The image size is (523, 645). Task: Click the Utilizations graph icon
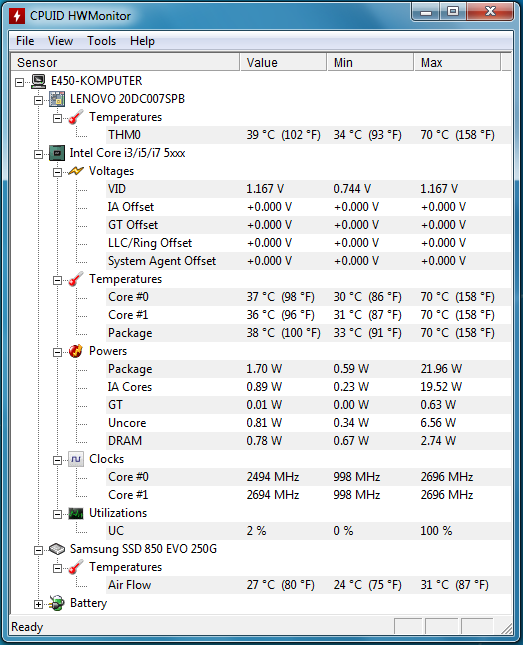pyautogui.click(x=76, y=513)
